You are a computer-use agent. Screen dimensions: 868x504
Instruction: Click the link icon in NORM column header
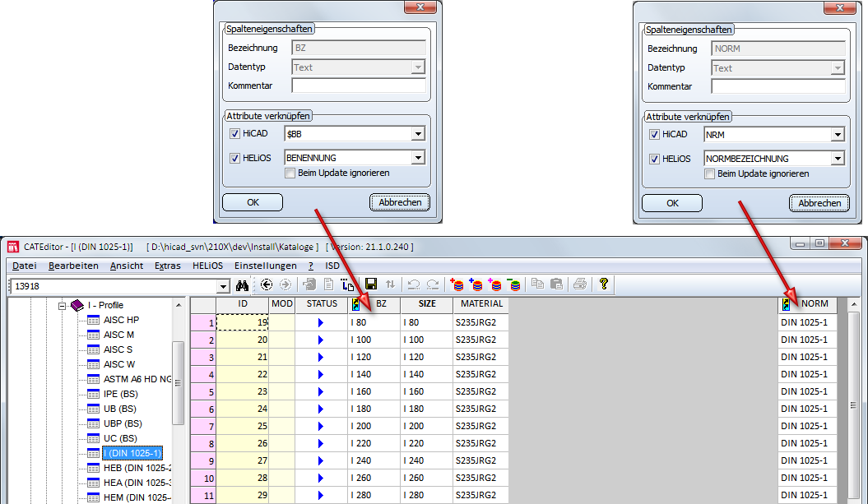pyautogui.click(x=787, y=304)
